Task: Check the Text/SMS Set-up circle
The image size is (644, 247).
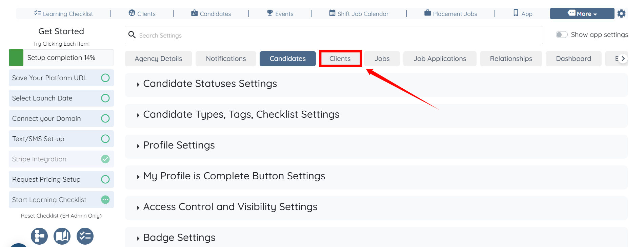Action: click(x=105, y=139)
